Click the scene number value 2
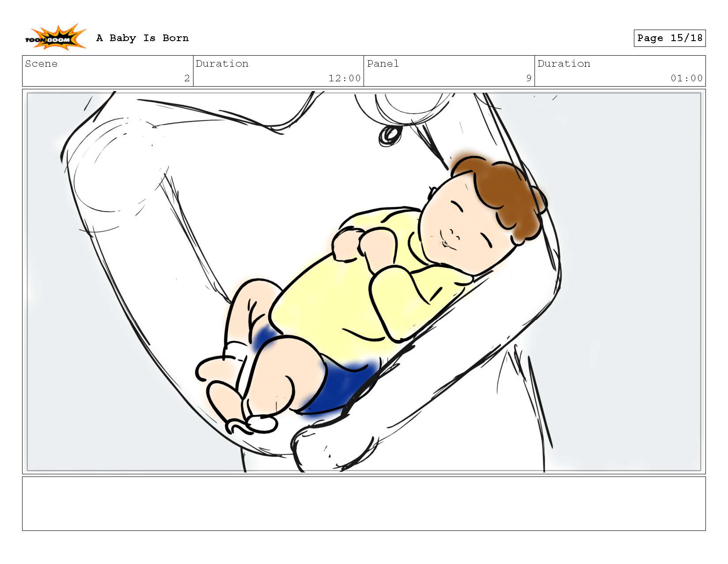 pyautogui.click(x=187, y=78)
